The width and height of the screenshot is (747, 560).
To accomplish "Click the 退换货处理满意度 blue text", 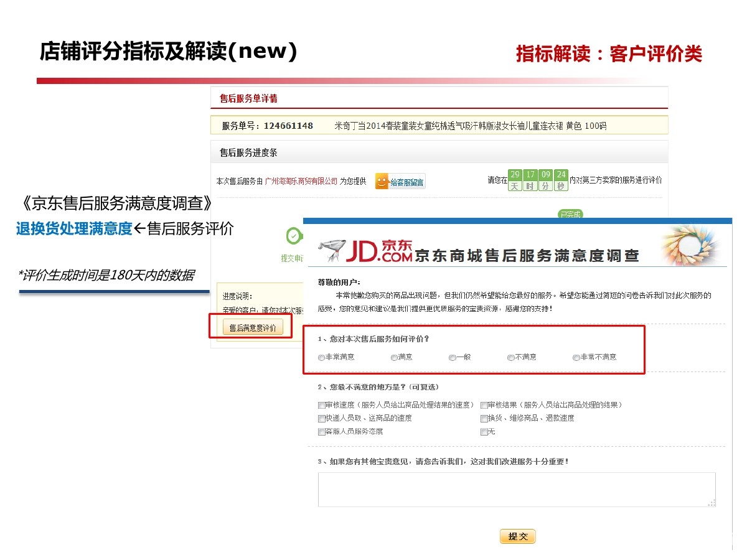I will [x=74, y=229].
